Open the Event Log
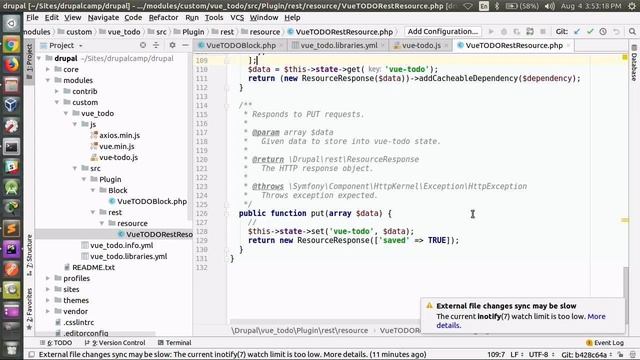This screenshot has width=640, height=360. click(x=605, y=343)
